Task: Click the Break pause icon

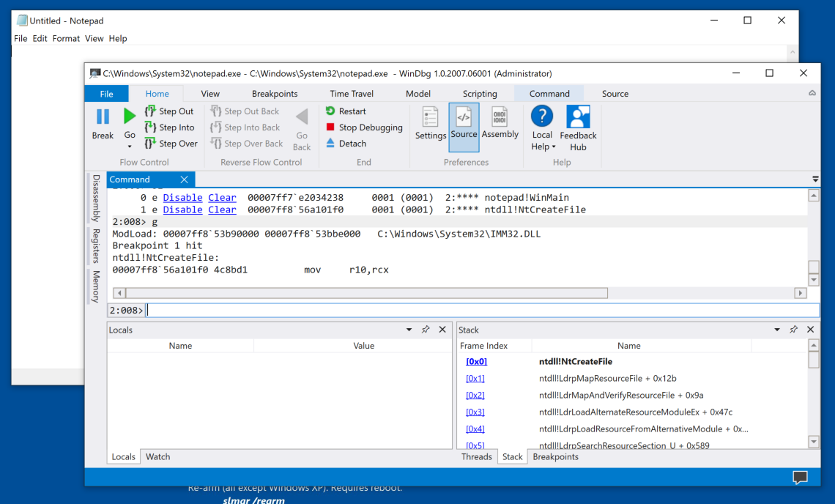Action: point(103,116)
